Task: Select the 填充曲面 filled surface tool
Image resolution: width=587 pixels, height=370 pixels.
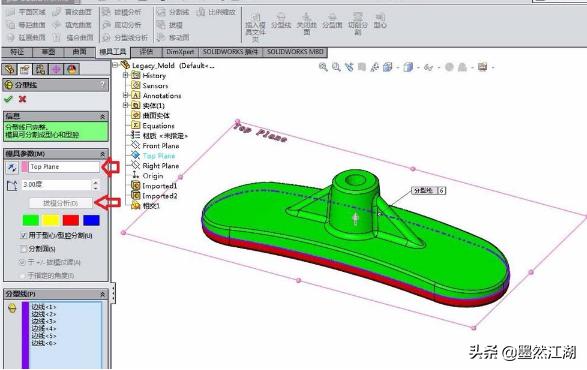Action: (73, 25)
